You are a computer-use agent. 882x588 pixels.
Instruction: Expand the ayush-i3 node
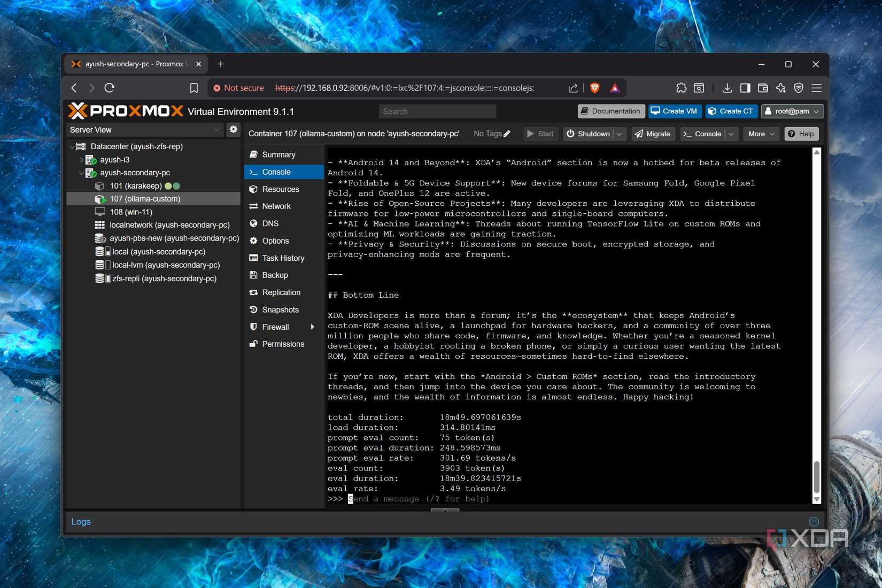click(81, 160)
